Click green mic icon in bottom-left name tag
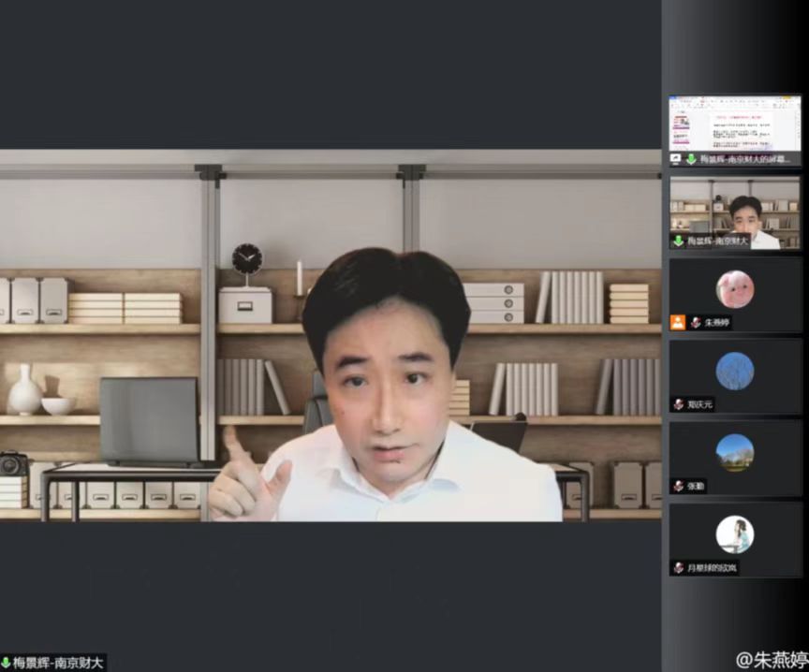The image size is (809, 672). 7,664
